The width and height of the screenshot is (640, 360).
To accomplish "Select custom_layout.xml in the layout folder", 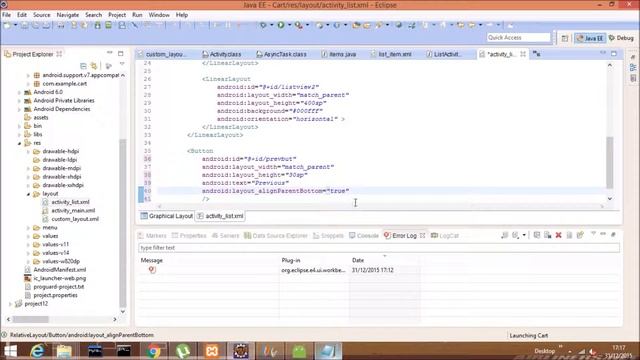I will 75,219.
